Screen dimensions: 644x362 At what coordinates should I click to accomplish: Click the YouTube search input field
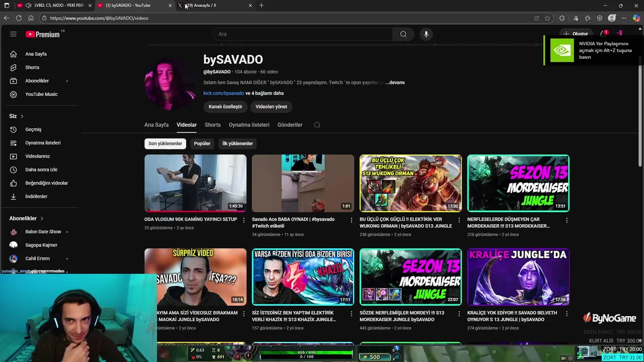click(x=303, y=34)
